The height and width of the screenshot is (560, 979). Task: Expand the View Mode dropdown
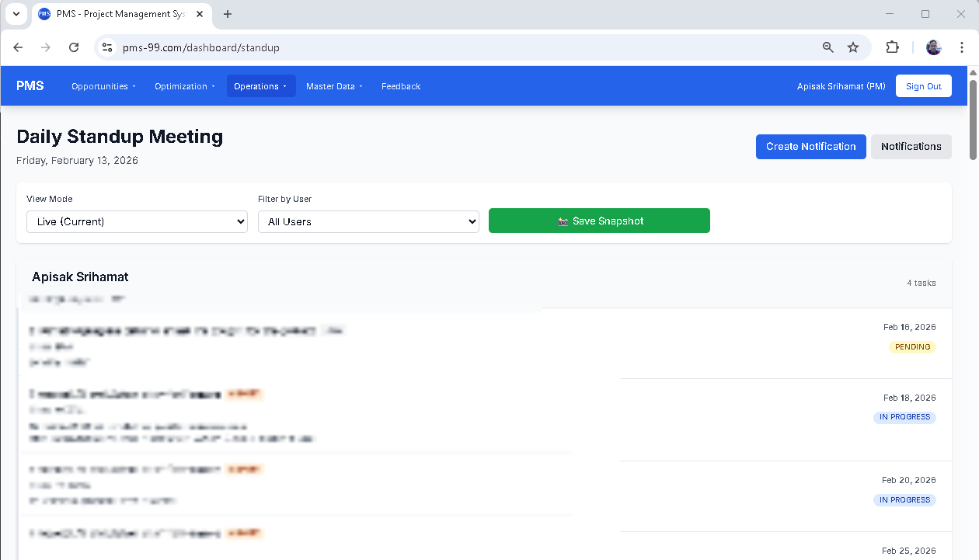[x=137, y=221]
